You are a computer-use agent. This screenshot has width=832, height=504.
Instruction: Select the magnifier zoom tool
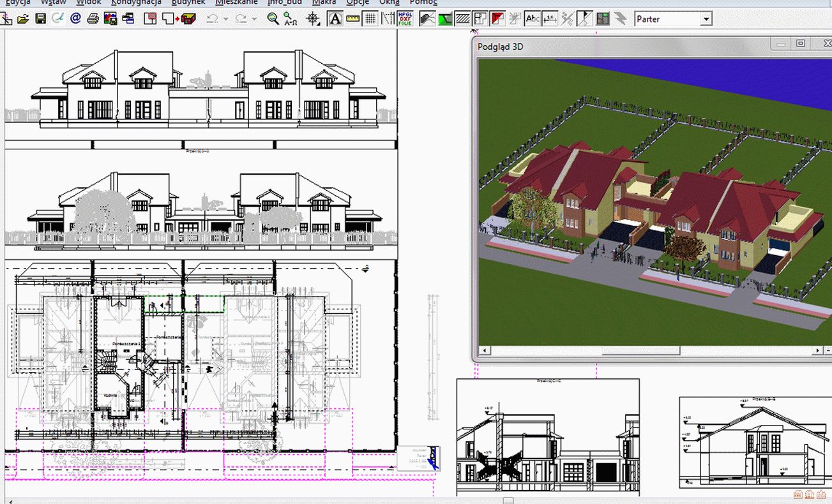(273, 19)
